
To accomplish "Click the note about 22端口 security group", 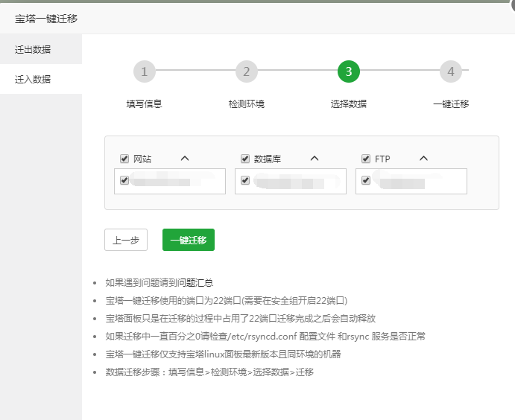I will point(227,301).
